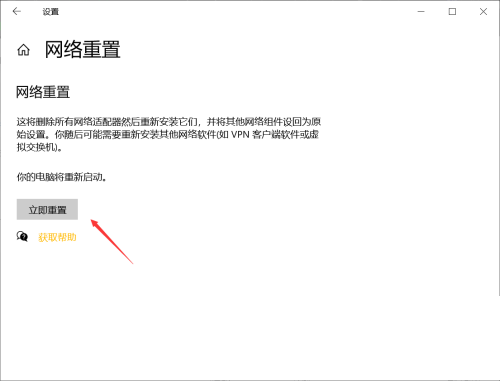Go back with the arrow icon

click(16, 12)
